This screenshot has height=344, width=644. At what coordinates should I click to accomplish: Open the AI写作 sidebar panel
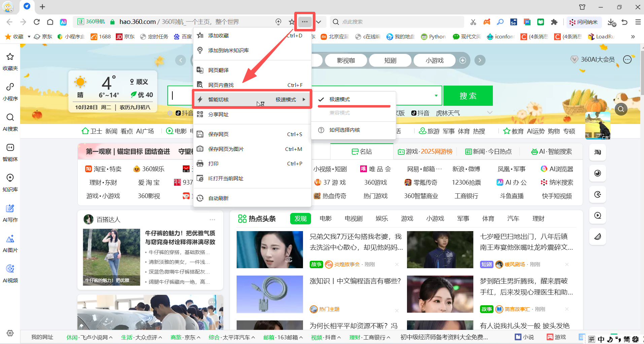(10, 213)
